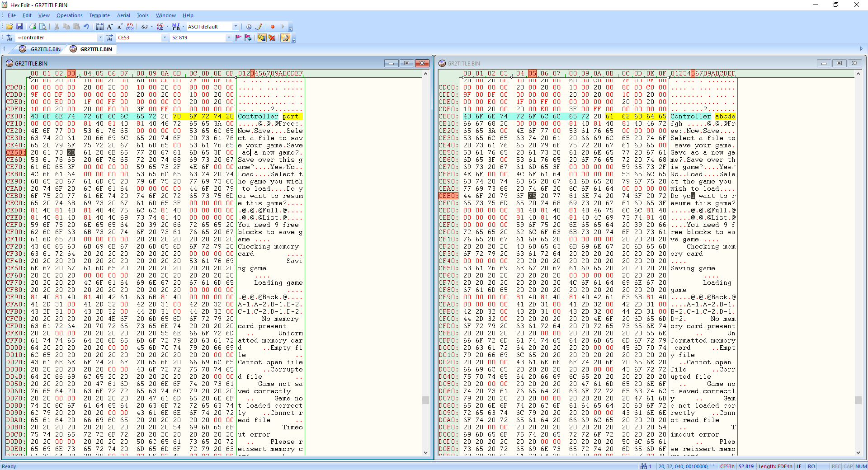Open the Calculator/columns grid icon
Image resolution: width=868 pixels, height=470 pixels.
100,27
